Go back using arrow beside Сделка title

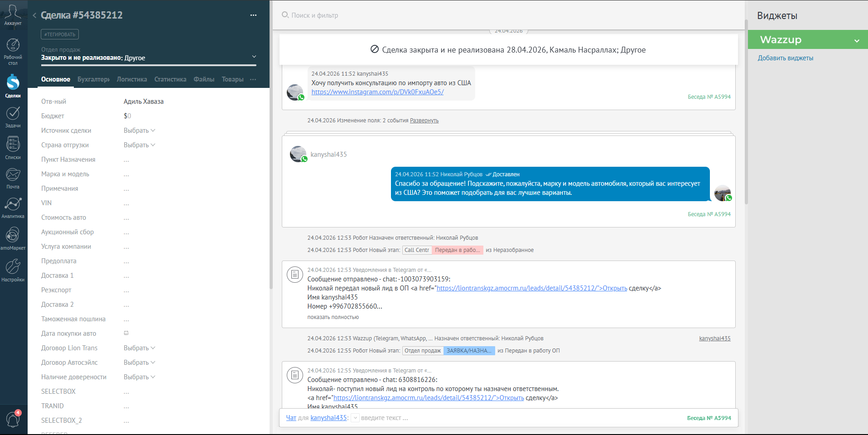34,15
